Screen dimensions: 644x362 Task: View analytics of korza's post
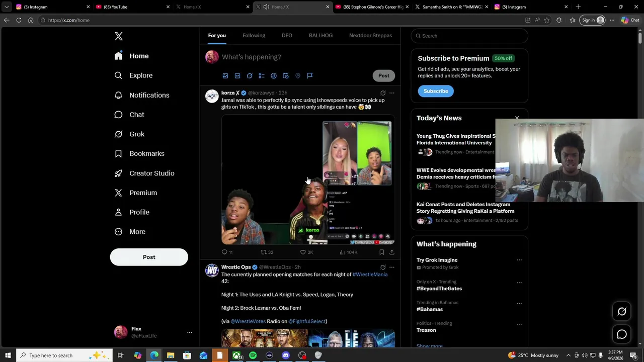point(348,252)
